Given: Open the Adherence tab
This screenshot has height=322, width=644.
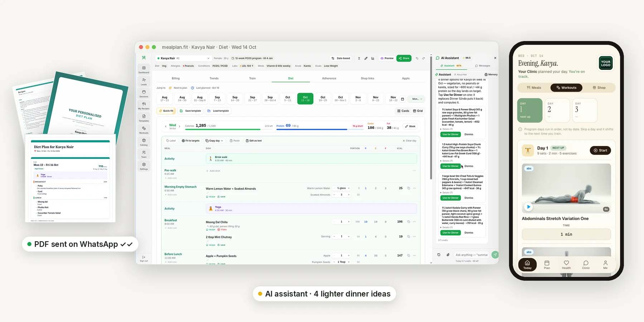Looking at the screenshot, I should click(329, 78).
